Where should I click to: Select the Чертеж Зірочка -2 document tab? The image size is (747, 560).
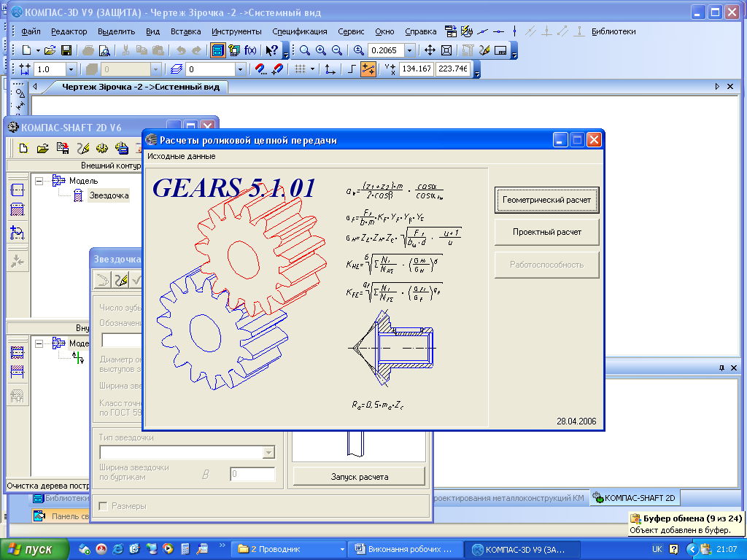141,87
